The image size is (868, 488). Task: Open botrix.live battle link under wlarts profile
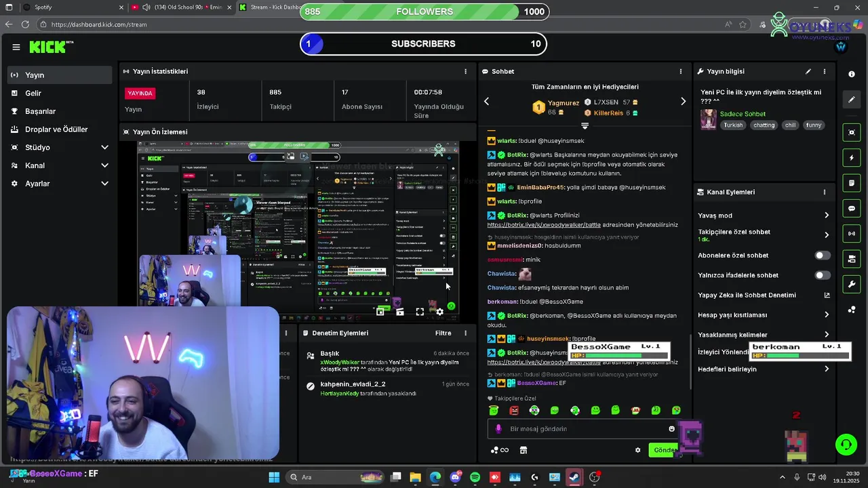(x=544, y=225)
